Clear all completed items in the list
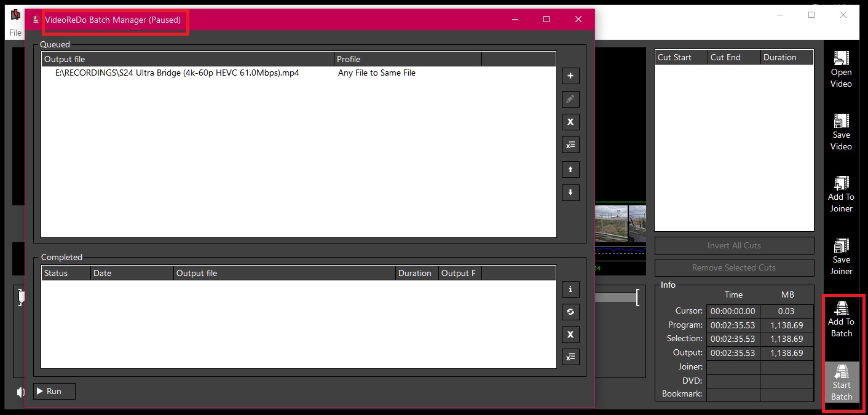Image resolution: width=868 pixels, height=415 pixels. (570, 357)
